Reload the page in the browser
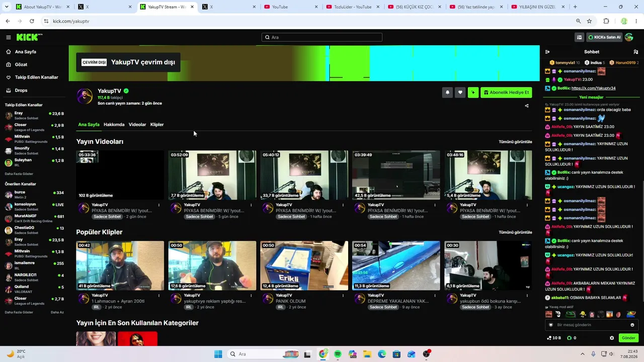 click(x=32, y=21)
